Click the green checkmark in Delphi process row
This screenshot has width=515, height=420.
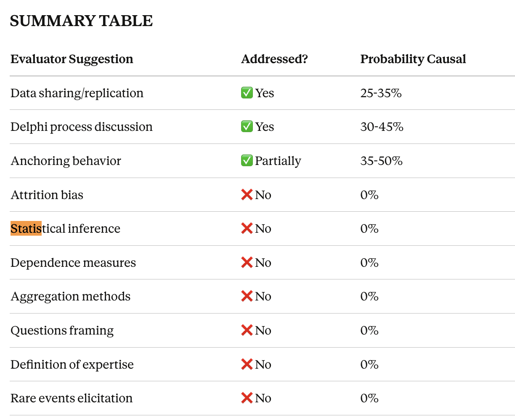coord(247,126)
